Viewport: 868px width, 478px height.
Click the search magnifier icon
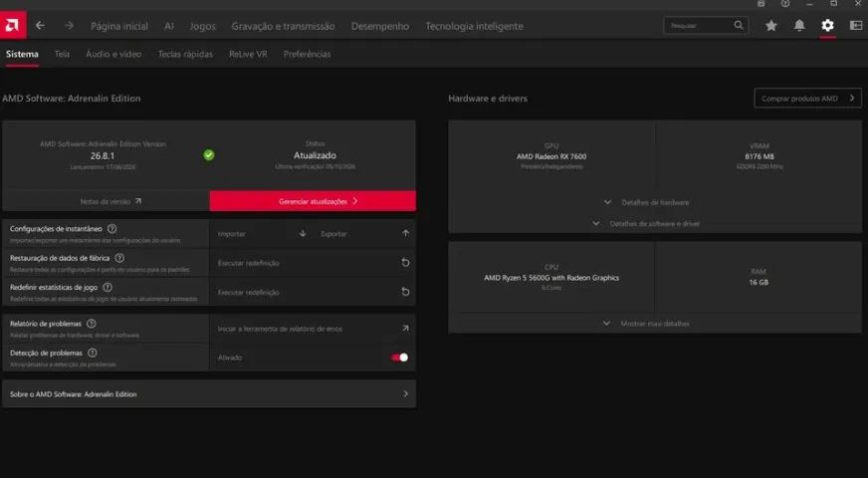coord(739,25)
